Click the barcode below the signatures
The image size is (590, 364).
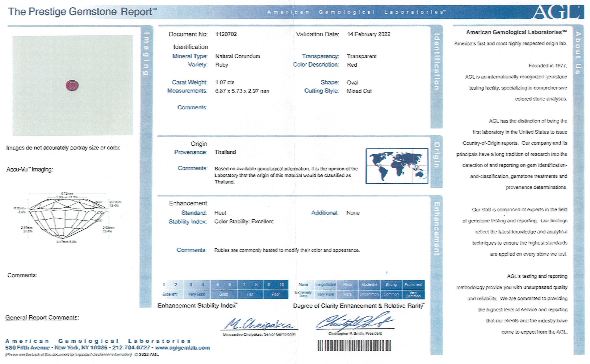(x=354, y=345)
